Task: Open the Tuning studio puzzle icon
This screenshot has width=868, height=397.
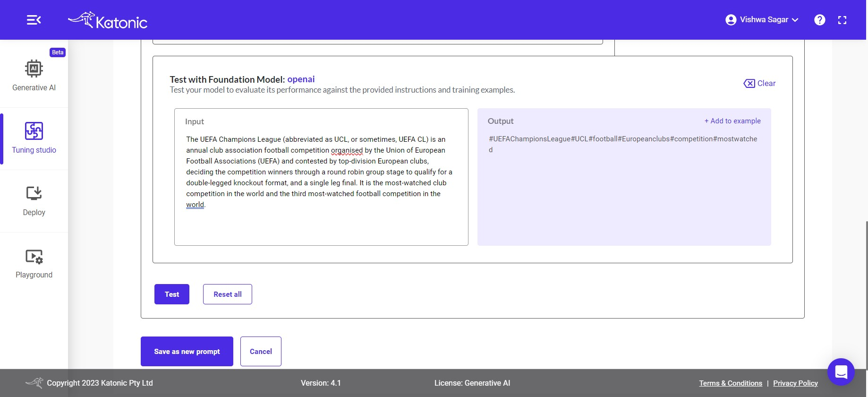Action: pos(34,131)
